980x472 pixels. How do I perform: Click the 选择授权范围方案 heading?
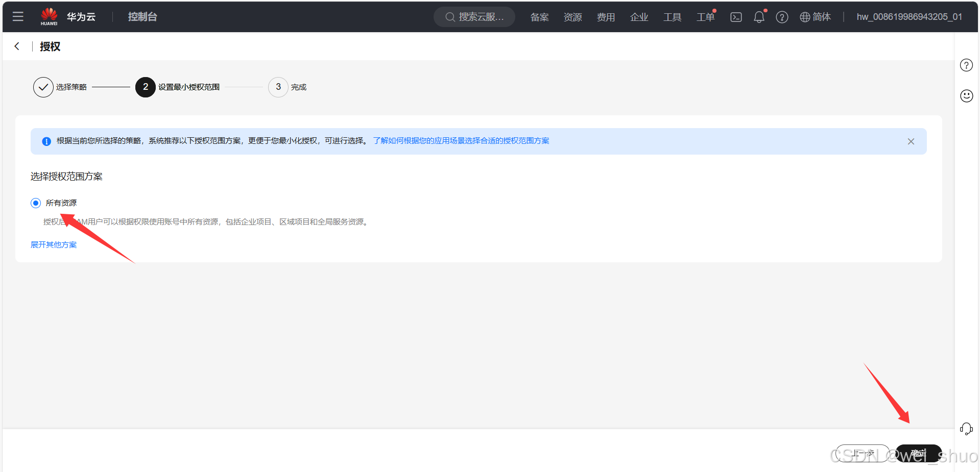(66, 177)
